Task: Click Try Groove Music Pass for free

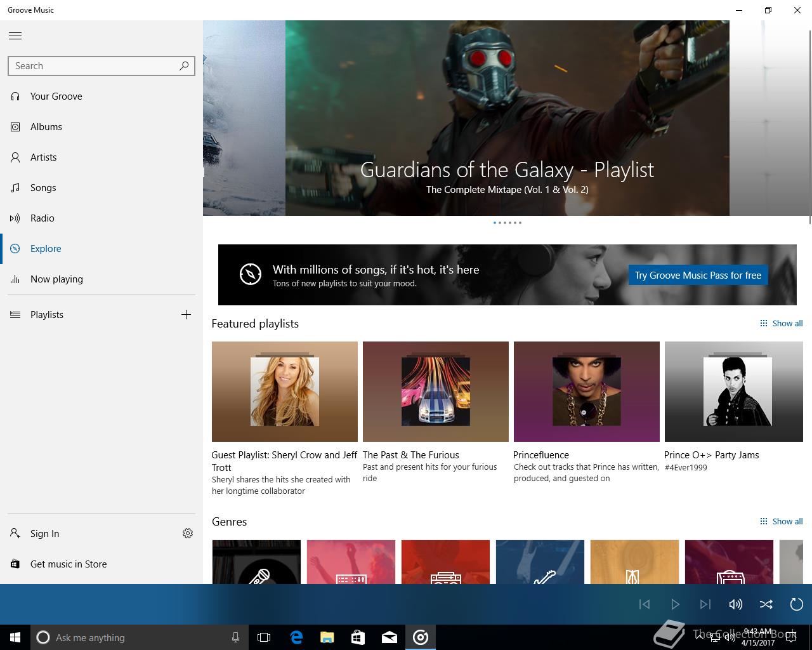Action: coord(698,275)
